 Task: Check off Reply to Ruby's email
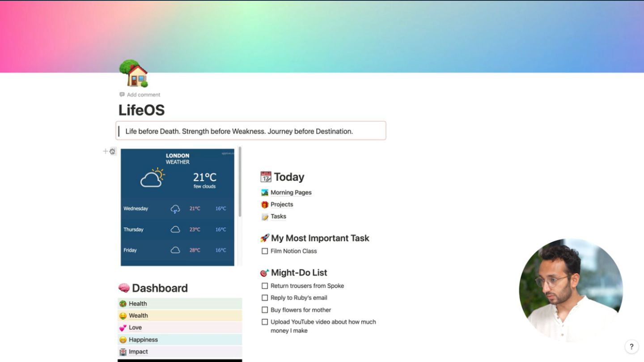click(x=265, y=298)
